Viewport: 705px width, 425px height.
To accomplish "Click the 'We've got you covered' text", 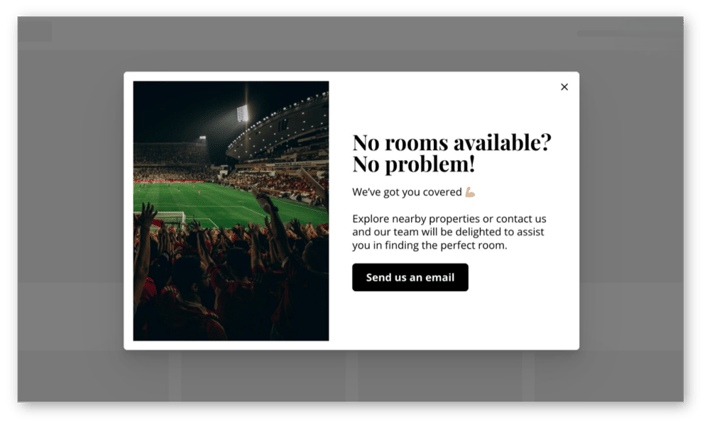I will [x=407, y=192].
